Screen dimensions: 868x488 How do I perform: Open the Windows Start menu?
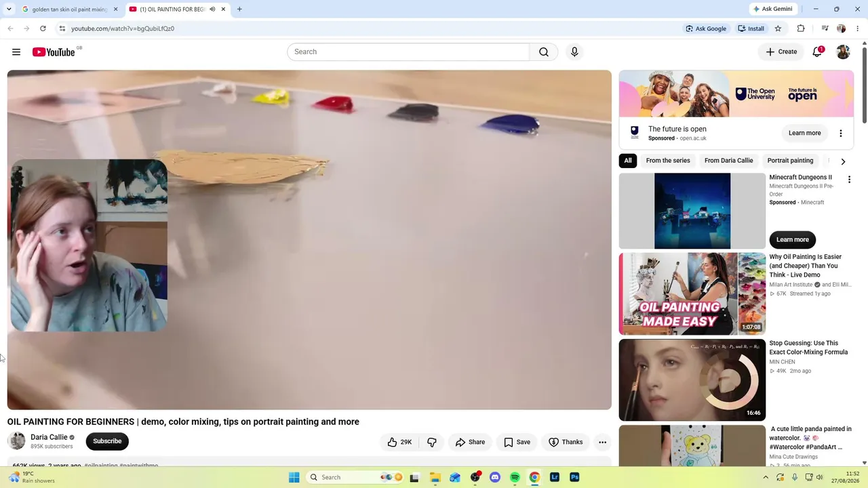pyautogui.click(x=294, y=477)
